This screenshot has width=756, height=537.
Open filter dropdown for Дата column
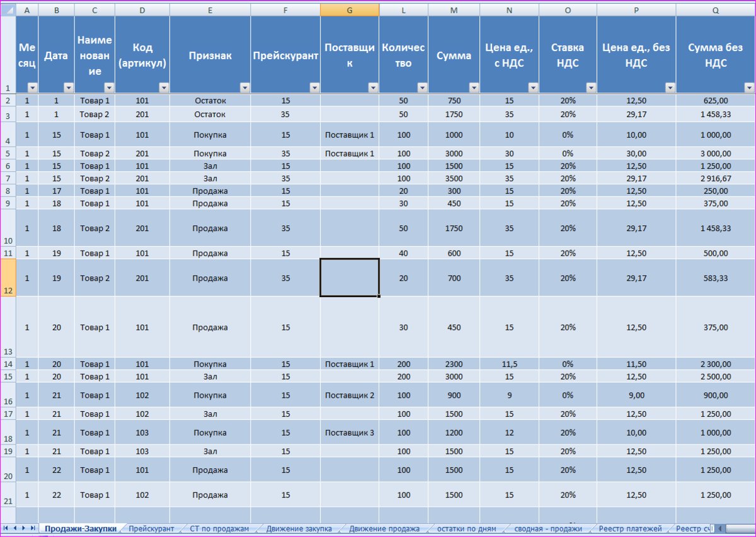pyautogui.click(x=68, y=88)
